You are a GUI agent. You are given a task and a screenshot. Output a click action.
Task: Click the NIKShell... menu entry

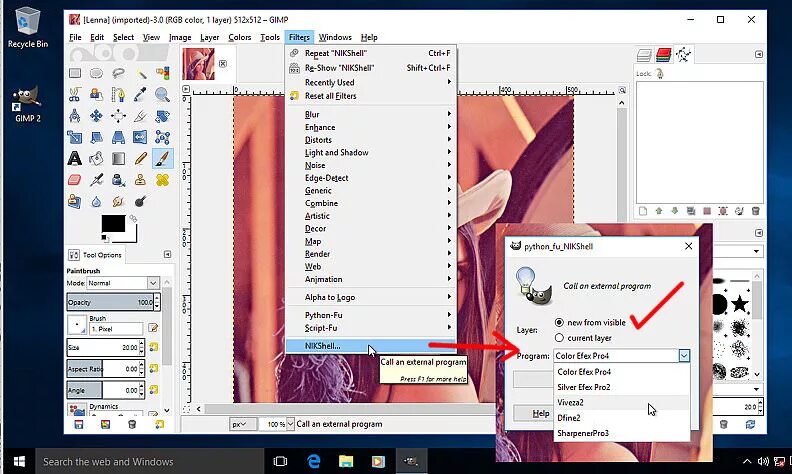[371, 346]
